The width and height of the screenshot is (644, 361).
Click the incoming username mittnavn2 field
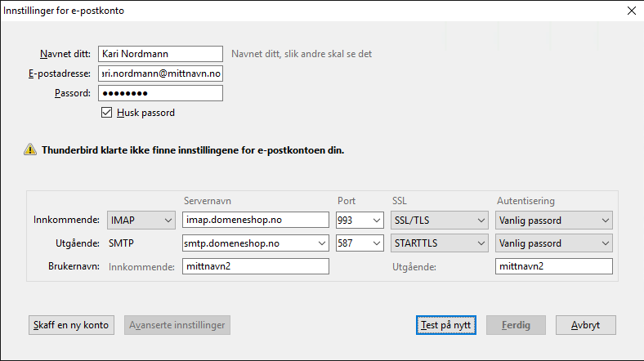(256, 266)
